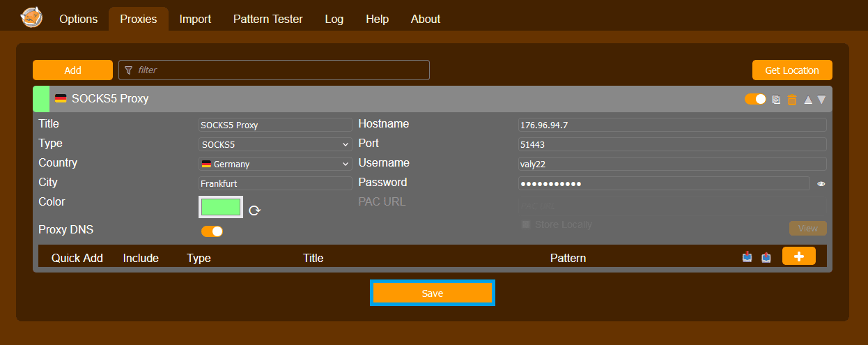Click the Proxy DNS label
The width and height of the screenshot is (868, 345).
pyautogui.click(x=66, y=230)
